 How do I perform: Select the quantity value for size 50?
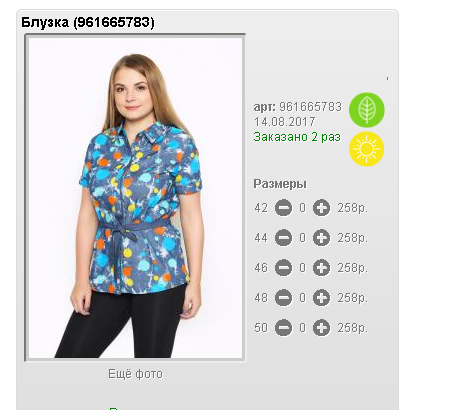pos(302,328)
